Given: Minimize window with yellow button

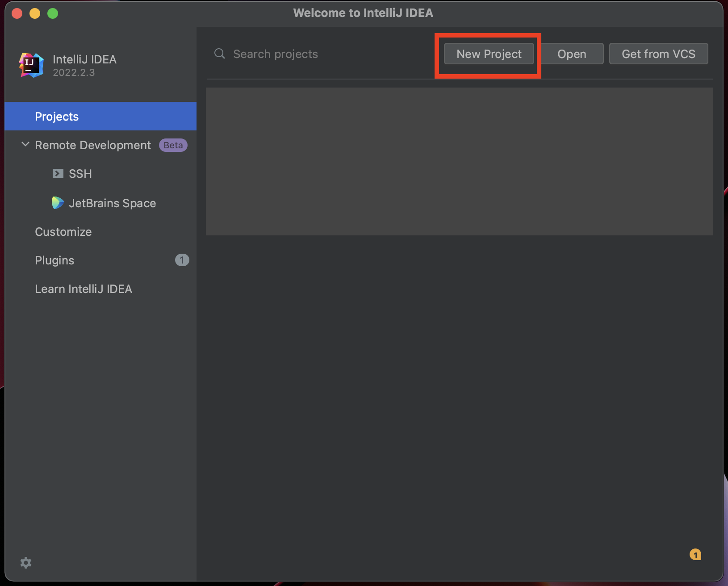Looking at the screenshot, I should pyautogui.click(x=35, y=13).
